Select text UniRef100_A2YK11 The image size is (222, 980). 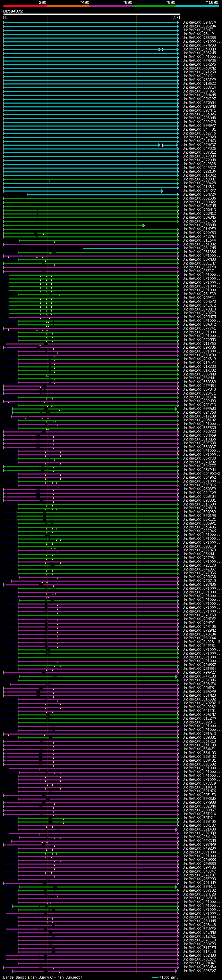click(x=199, y=76)
